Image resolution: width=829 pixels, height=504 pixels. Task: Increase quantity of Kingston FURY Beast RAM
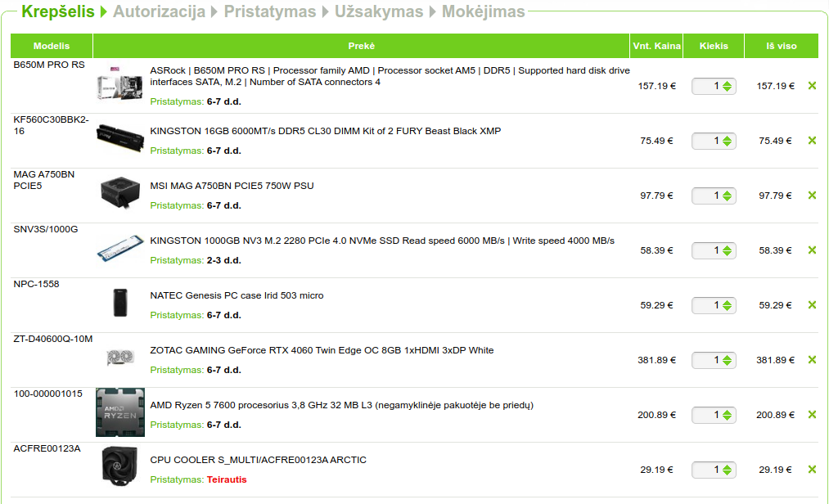(x=728, y=137)
